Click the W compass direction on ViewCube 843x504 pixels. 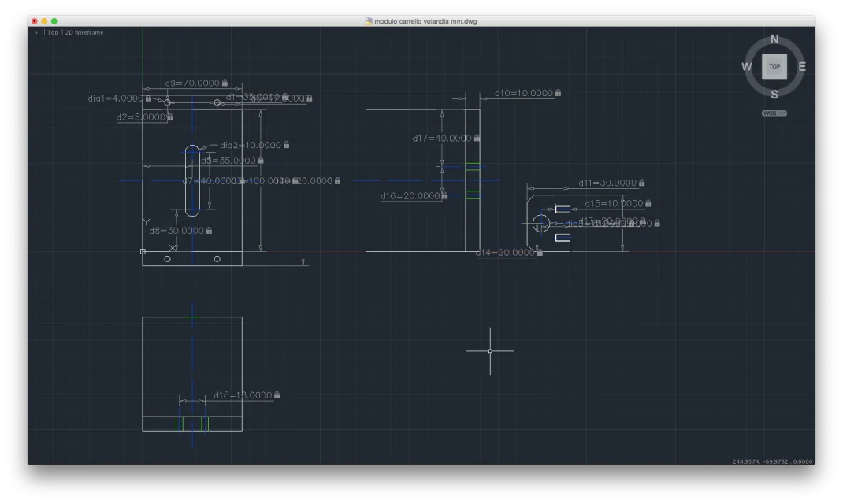tap(747, 67)
